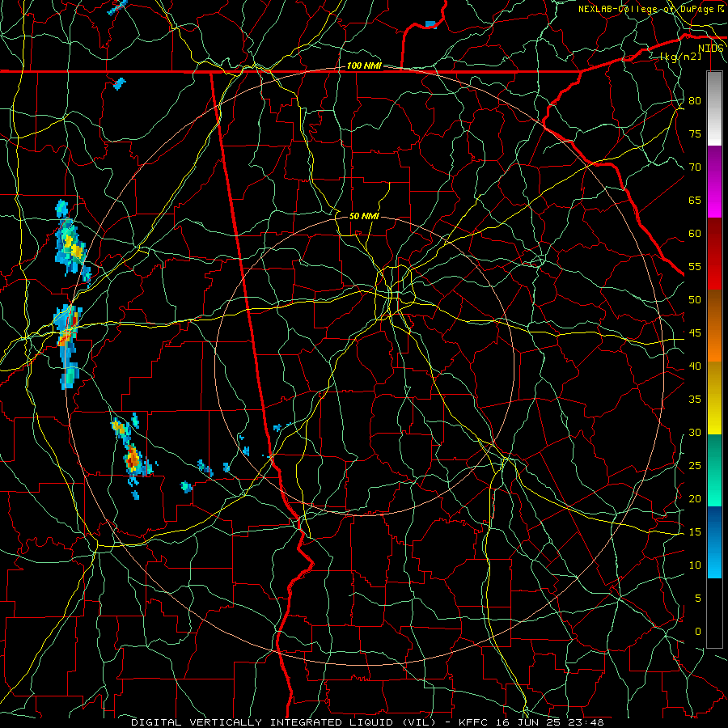Select the teal-green segment of the color scale

[x=714, y=470]
